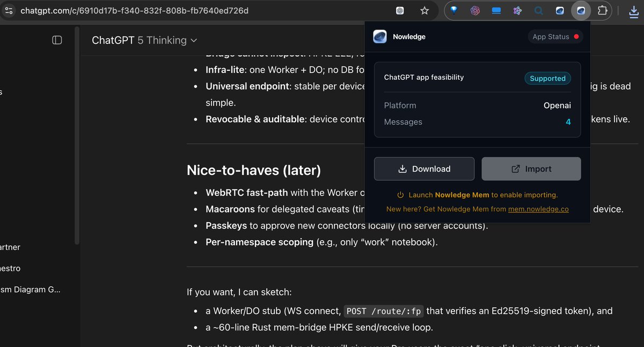
Task: Click the Platform label in popup
Action: 400,106
